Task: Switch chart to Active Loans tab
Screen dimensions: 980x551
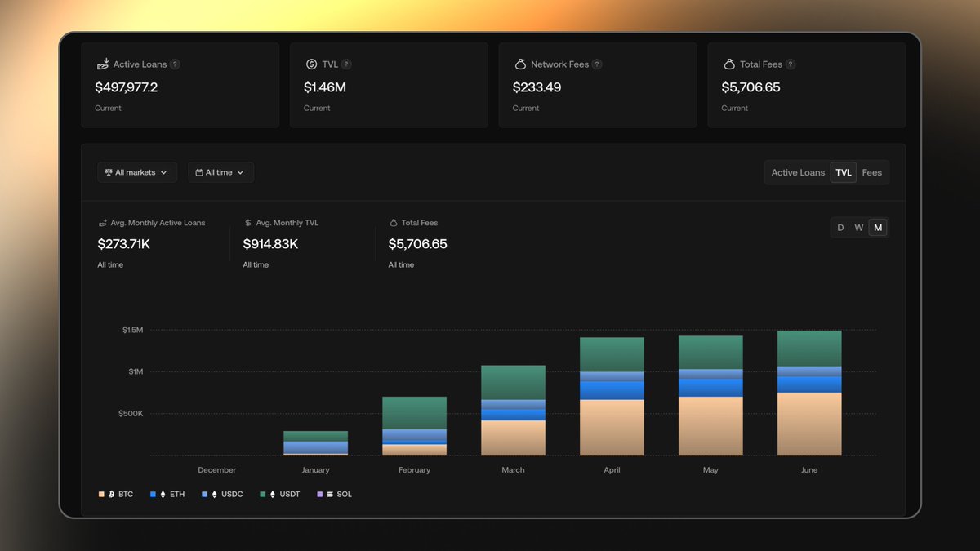Action: pos(798,172)
